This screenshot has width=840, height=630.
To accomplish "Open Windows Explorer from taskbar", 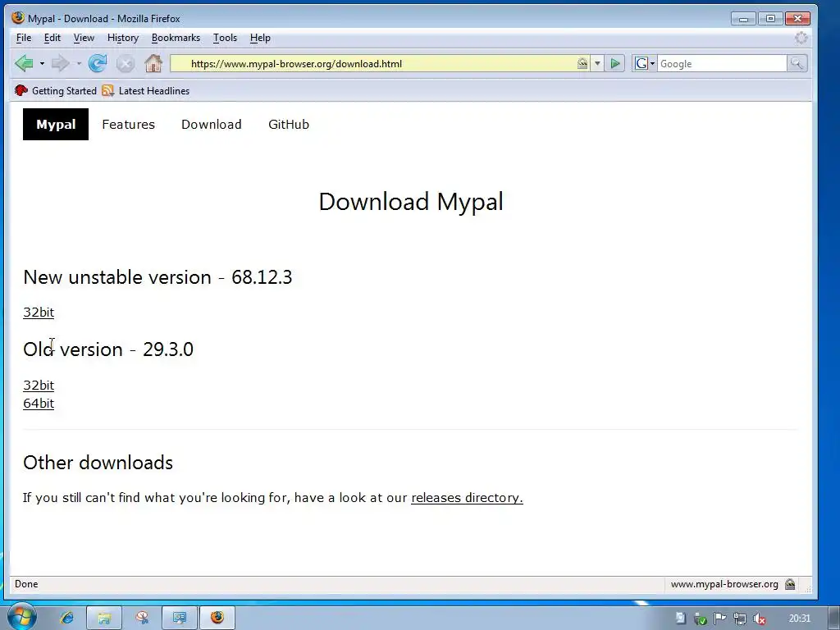I will point(104,618).
